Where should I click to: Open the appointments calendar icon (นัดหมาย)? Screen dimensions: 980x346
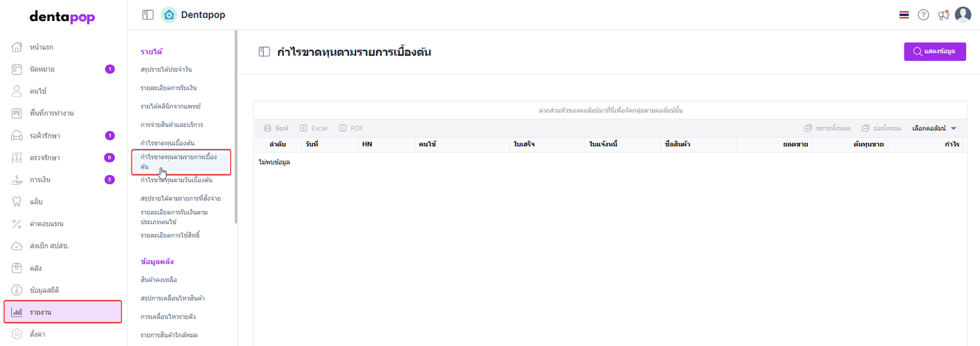click(x=17, y=69)
